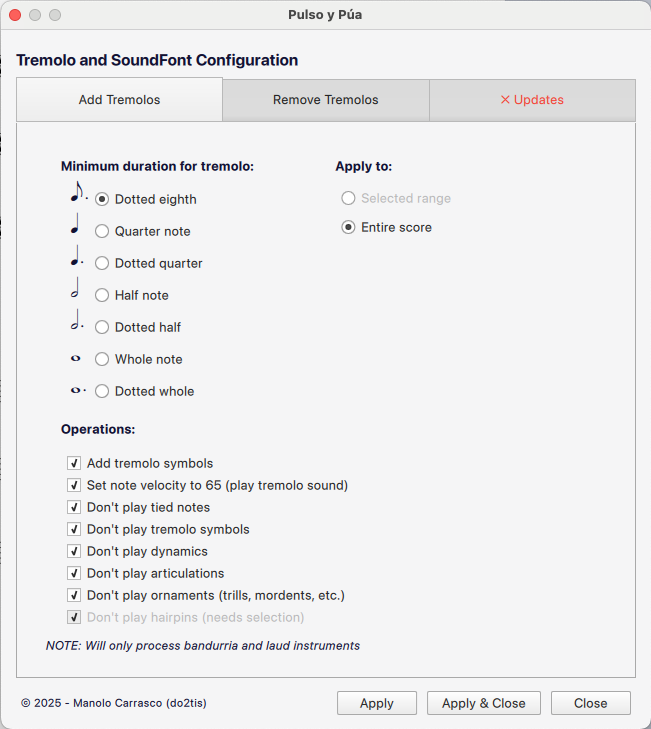Click the dotted eighth note icon
The image size is (651, 729).
(x=78, y=193)
